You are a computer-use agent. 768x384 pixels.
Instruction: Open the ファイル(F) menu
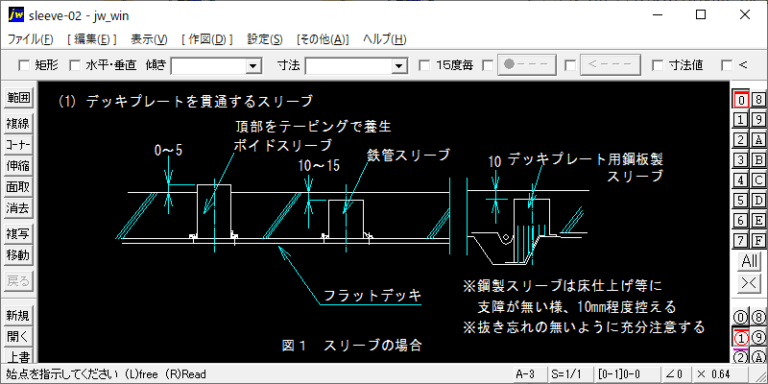(x=31, y=40)
